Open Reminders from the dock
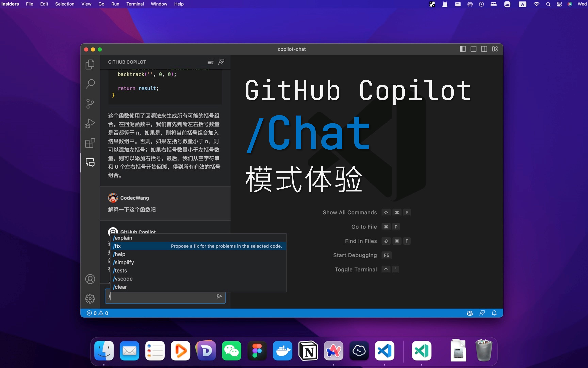This screenshot has width=588, height=368. (155, 351)
